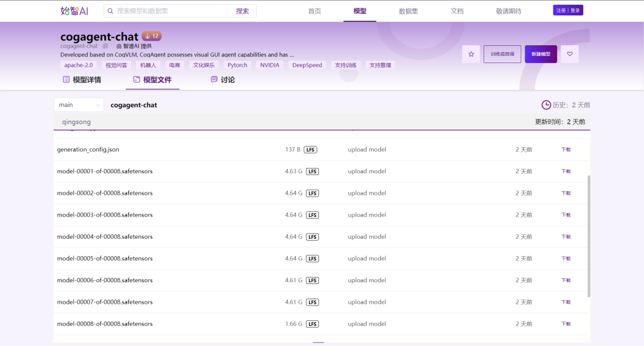This screenshot has width=644, height=346.
Task: Click the 训练或微调 button
Action: pyautogui.click(x=502, y=54)
